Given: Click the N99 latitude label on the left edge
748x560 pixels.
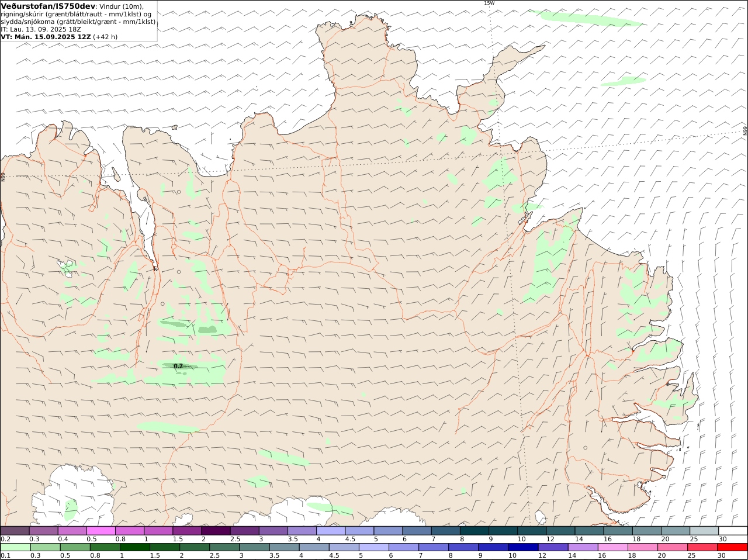Looking at the screenshot, I should point(3,177).
